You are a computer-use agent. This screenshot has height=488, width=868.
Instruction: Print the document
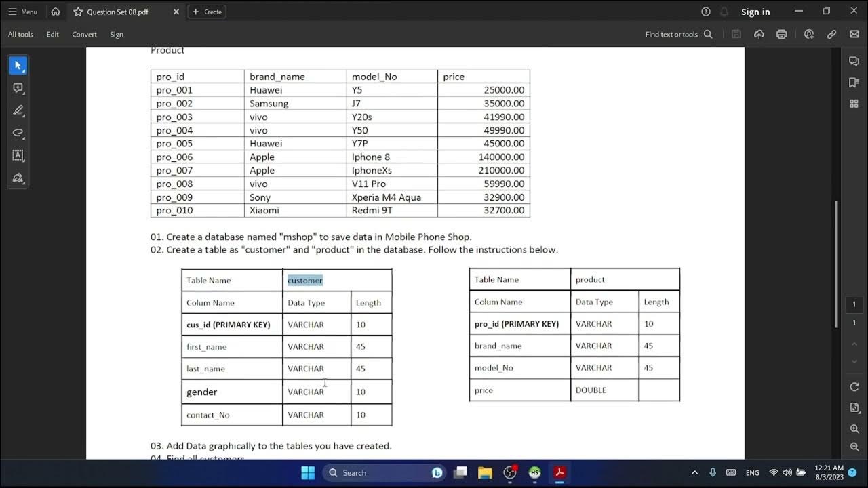point(781,34)
